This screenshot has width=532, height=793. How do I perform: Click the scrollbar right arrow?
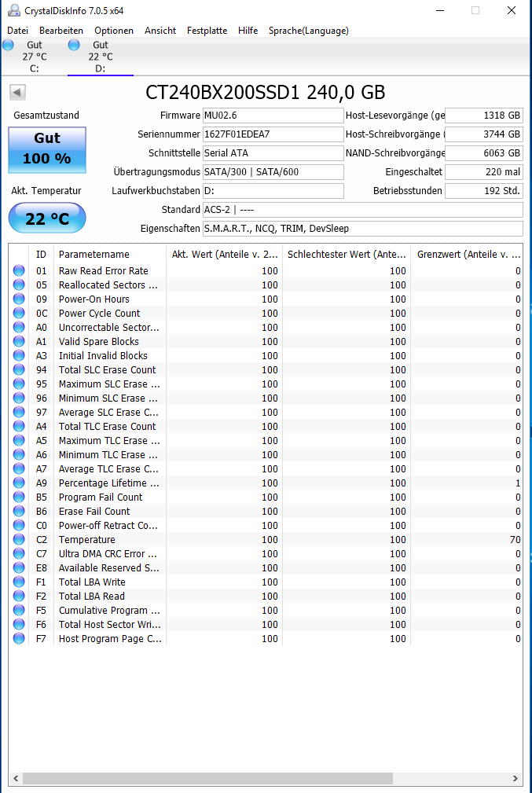(x=515, y=778)
